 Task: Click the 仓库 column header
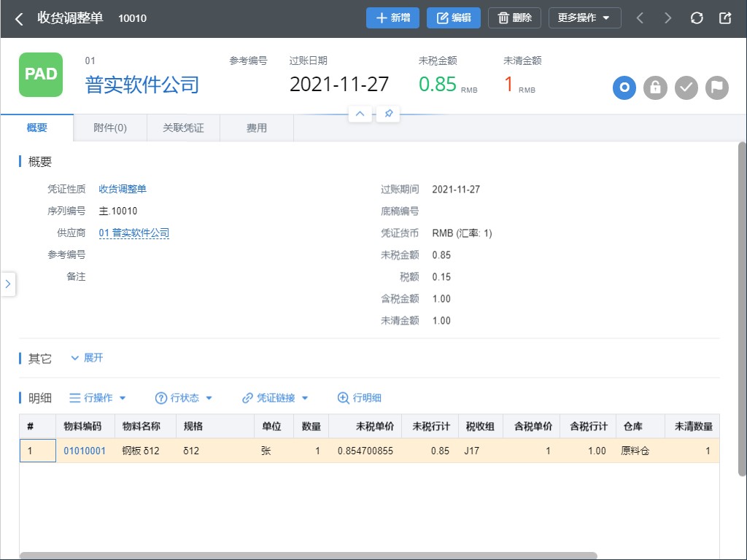(x=640, y=426)
